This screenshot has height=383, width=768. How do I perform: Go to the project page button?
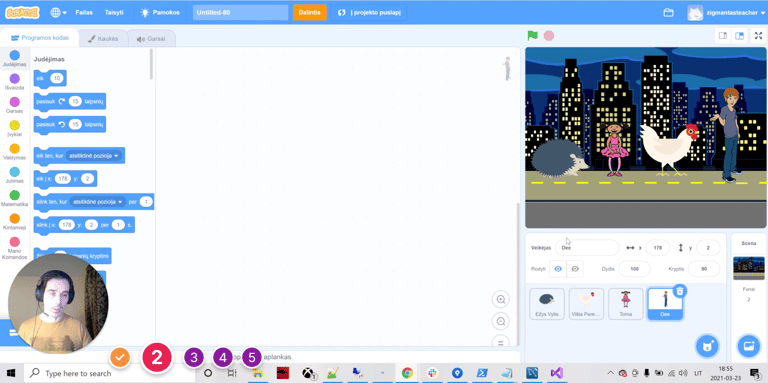click(369, 13)
